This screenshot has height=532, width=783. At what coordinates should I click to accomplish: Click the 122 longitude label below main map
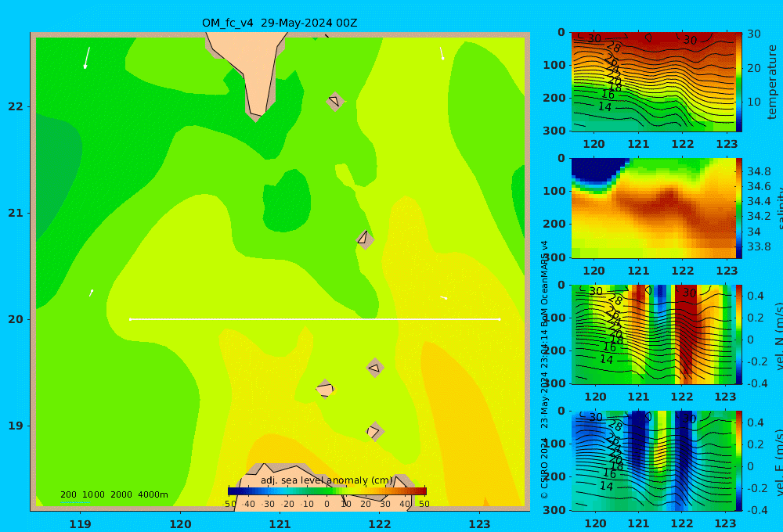380,524
